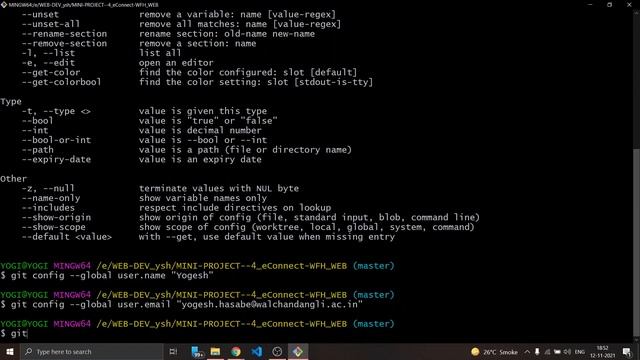Click the '--show-scope' option text
The height and width of the screenshot is (360, 640).
tap(53, 227)
